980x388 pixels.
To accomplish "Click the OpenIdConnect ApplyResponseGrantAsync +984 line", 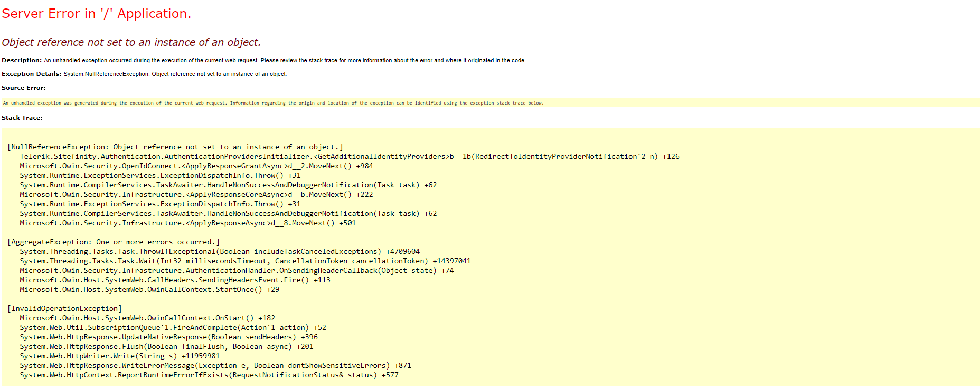I will coord(196,166).
